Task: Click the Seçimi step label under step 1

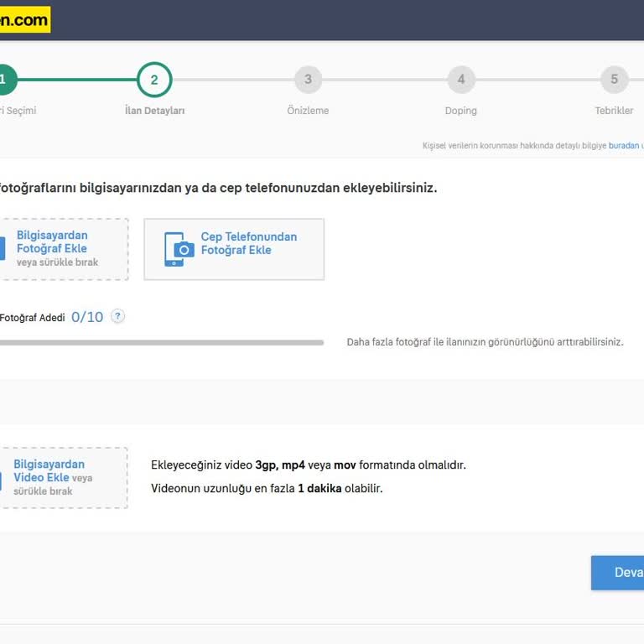Action: click(18, 111)
